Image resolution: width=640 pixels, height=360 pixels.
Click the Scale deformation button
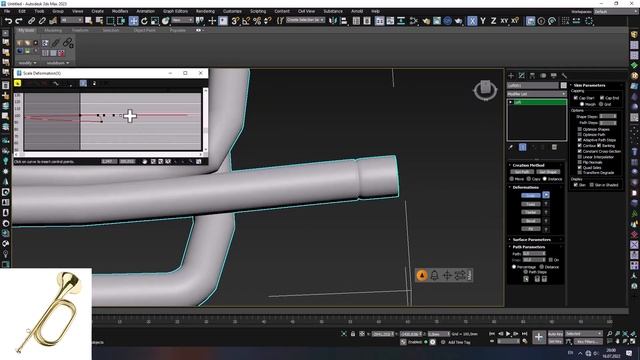531,196
